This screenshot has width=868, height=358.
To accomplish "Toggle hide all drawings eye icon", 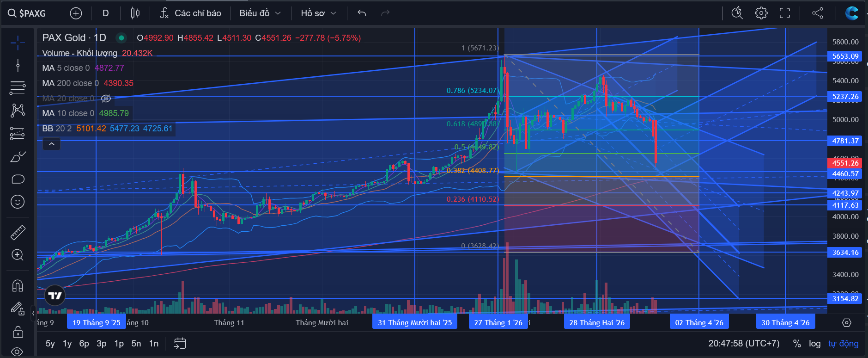I will point(18,351).
